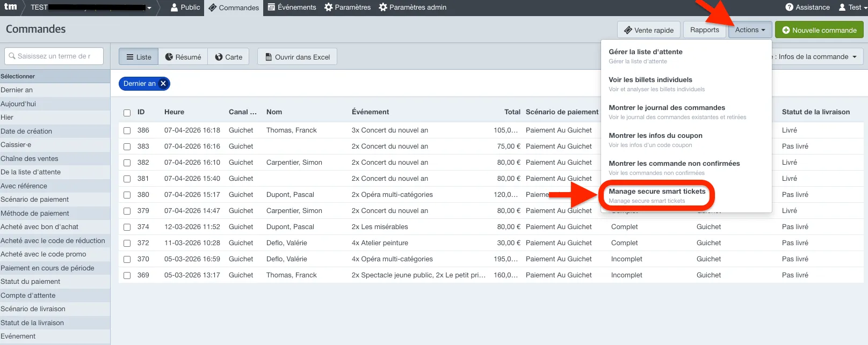Choose Manage secure smart tickets
Viewport: 868px width, 345px height.
(x=657, y=195)
